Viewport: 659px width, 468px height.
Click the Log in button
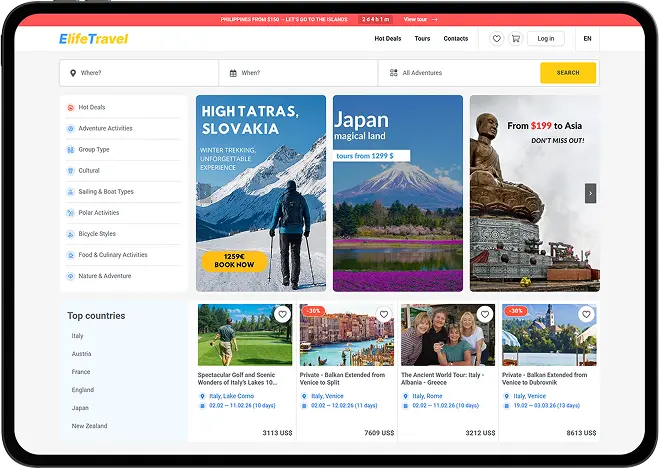(545, 39)
